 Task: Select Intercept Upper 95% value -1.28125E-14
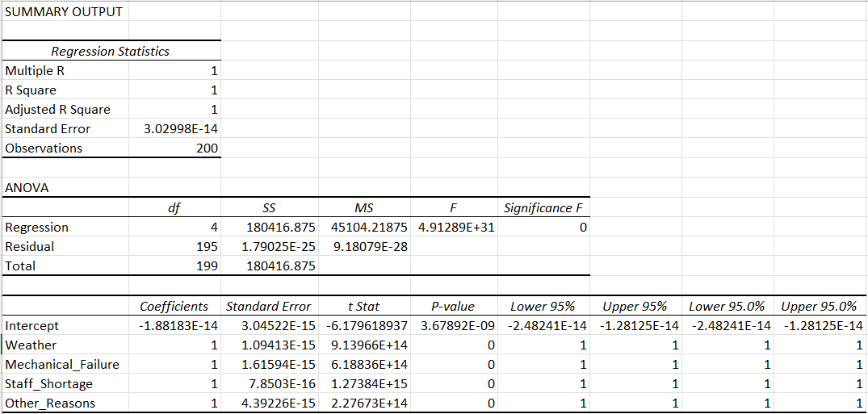coord(635,326)
